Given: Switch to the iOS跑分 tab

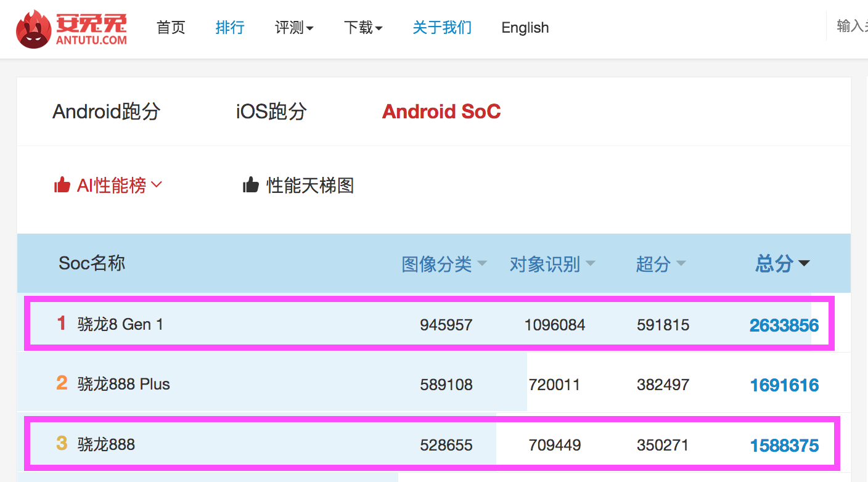Looking at the screenshot, I should click(271, 112).
